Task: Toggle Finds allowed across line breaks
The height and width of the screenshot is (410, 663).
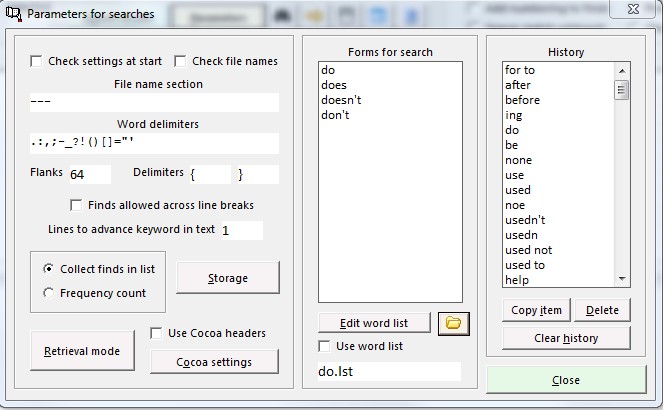Action: (x=77, y=205)
